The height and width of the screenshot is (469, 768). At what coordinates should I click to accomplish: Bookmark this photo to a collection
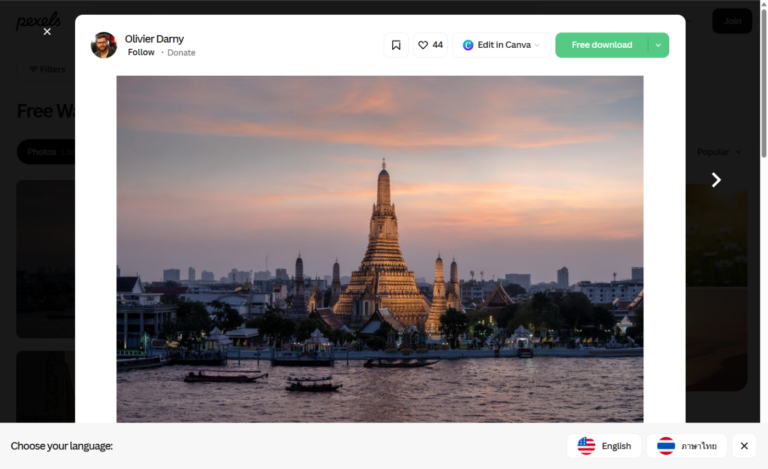pyautogui.click(x=396, y=45)
